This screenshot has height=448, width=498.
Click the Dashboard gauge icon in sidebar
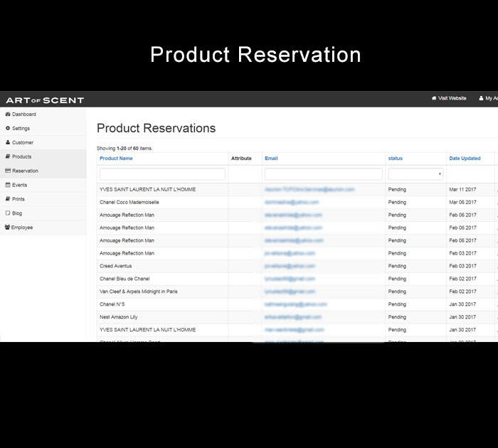(x=8, y=114)
